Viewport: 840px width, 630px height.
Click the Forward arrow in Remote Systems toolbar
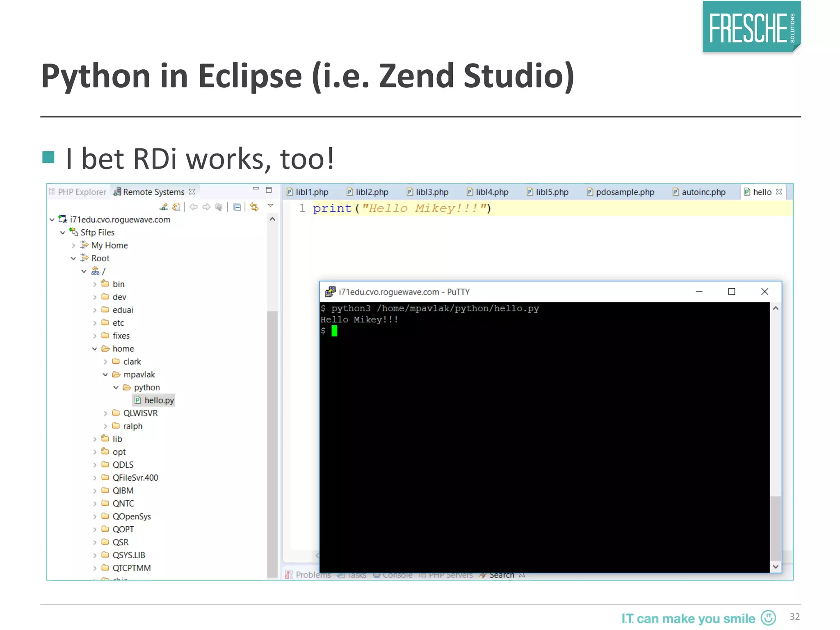pos(206,207)
